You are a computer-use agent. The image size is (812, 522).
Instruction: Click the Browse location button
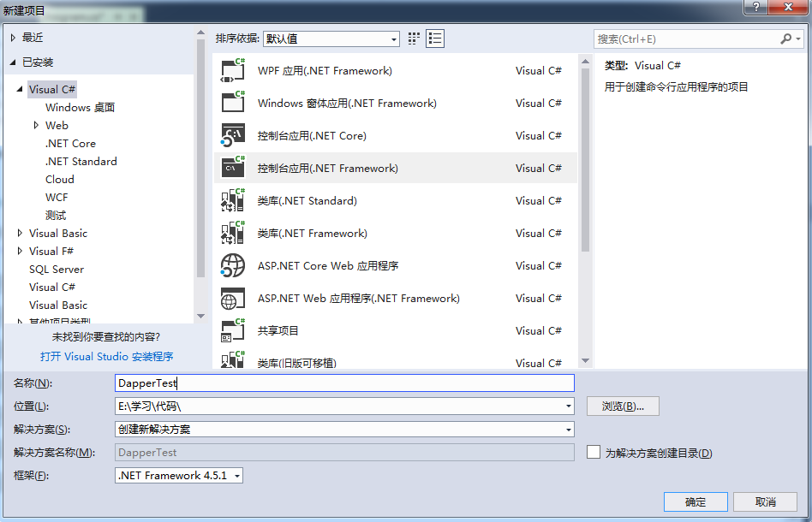tap(623, 406)
